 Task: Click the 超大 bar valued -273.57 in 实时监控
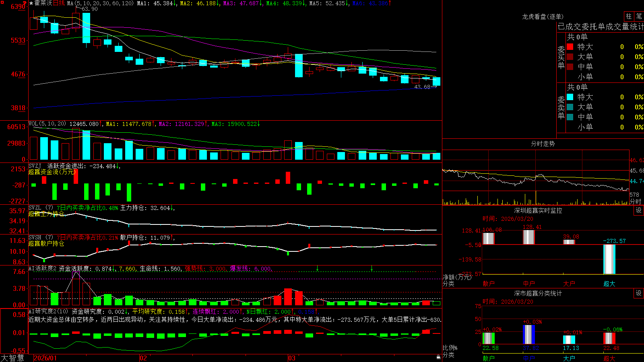click(609, 259)
